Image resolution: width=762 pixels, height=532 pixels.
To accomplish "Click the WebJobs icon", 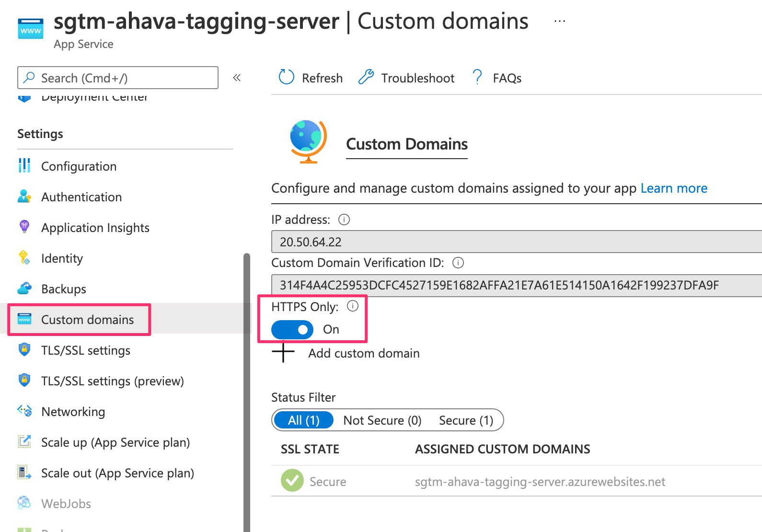I will point(24,503).
